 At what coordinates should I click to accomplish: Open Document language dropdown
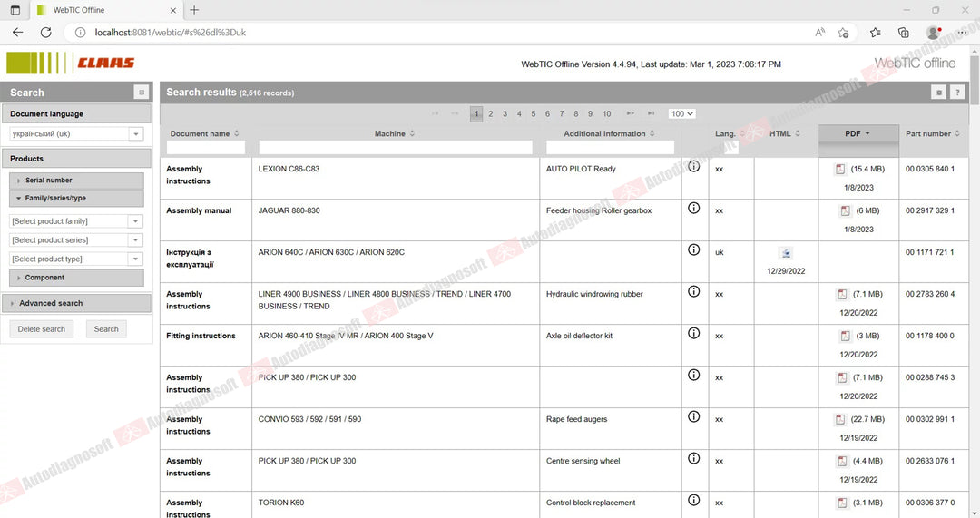(x=136, y=133)
